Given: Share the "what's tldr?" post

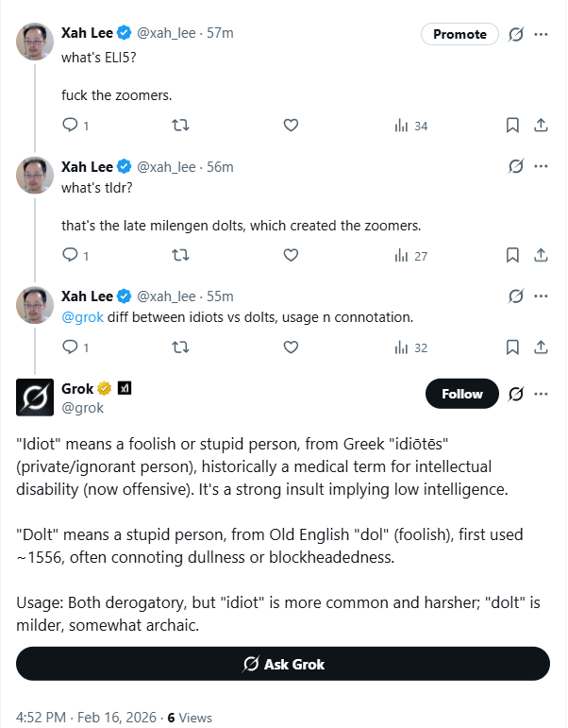Looking at the screenshot, I should pyautogui.click(x=542, y=255).
